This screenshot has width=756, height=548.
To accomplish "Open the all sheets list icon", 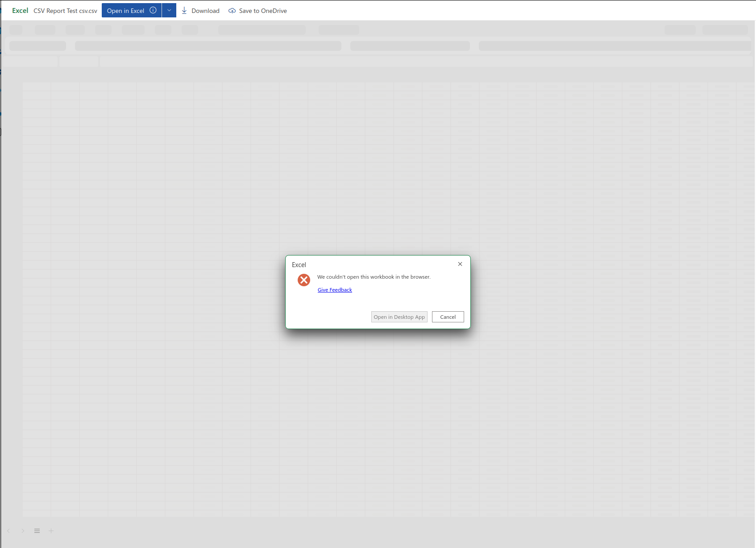I will tap(37, 531).
